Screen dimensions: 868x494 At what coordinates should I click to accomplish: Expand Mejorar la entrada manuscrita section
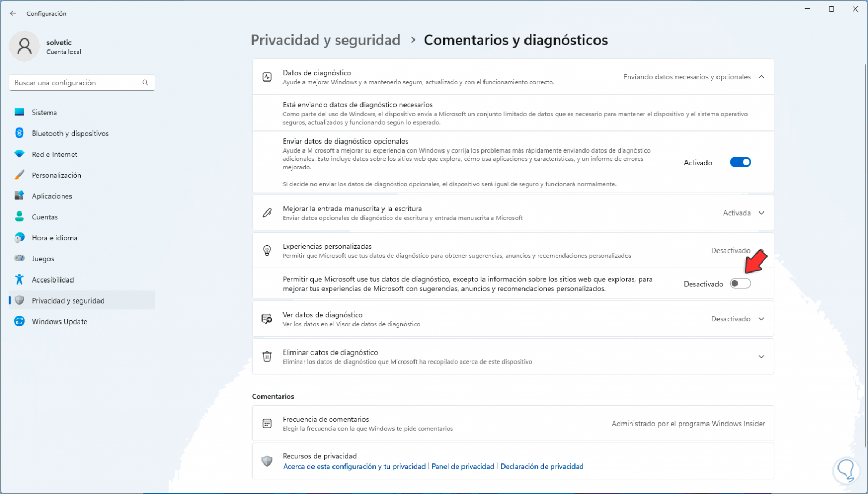(x=761, y=213)
